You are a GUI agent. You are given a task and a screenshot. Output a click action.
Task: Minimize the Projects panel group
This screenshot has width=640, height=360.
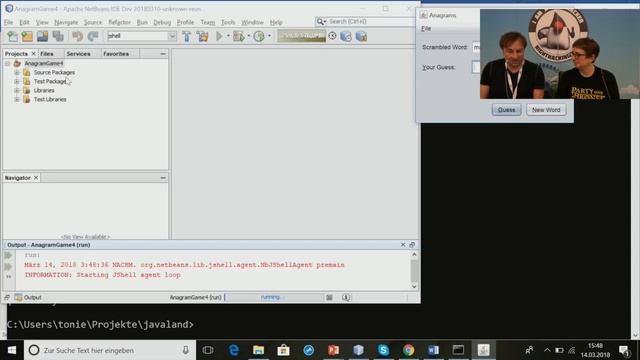coord(163,54)
